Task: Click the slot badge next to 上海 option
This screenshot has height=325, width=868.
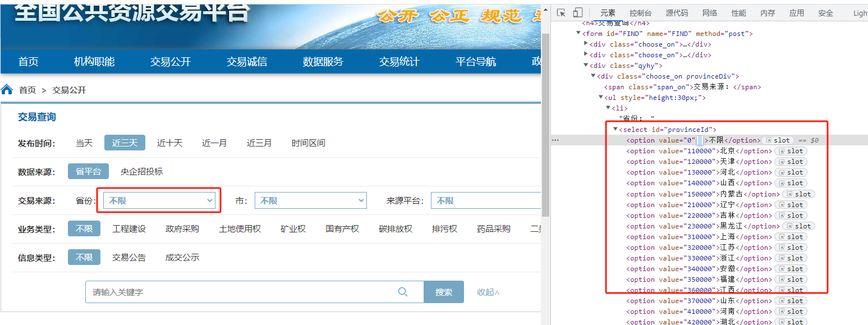Action: coord(791,237)
